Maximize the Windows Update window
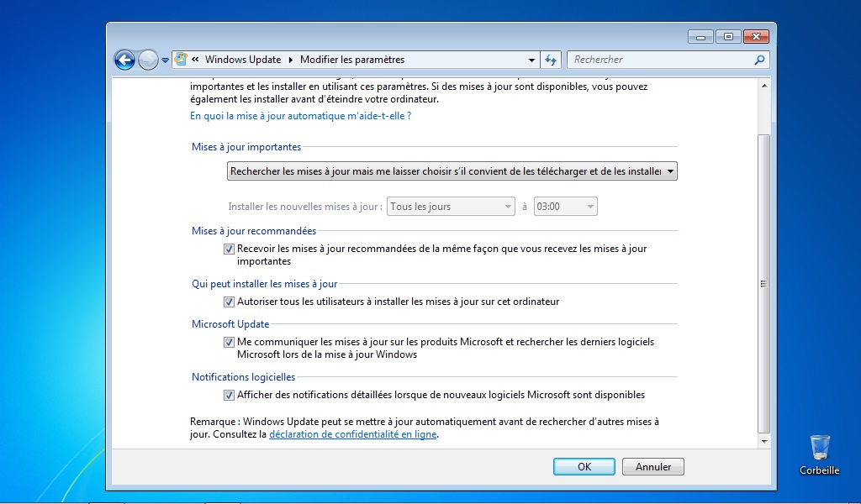The height and width of the screenshot is (504, 861). (728, 37)
